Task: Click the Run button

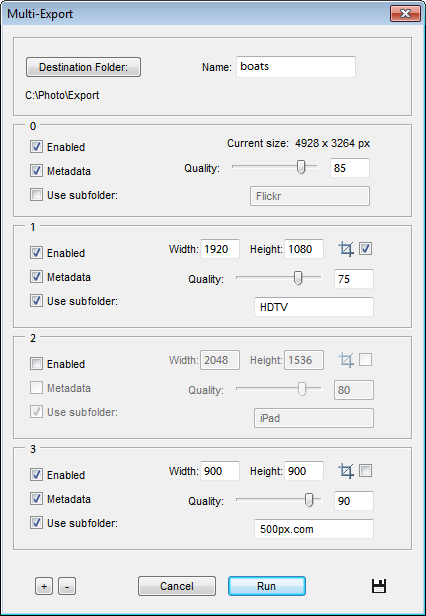Action: (x=266, y=586)
